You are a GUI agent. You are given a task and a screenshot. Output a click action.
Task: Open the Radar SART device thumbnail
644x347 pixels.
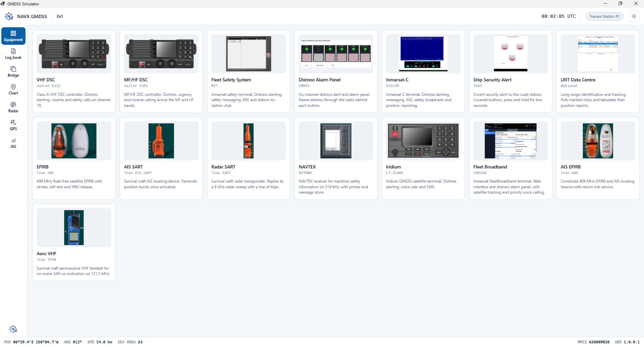point(248,141)
